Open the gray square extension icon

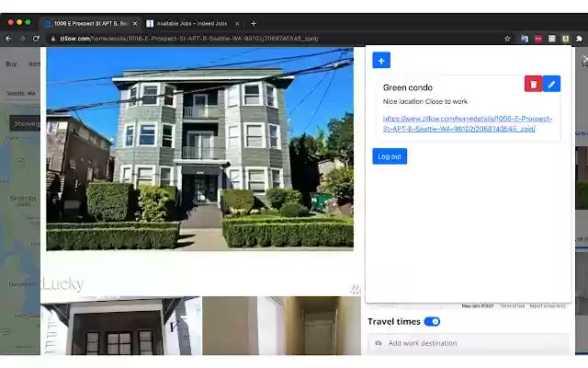pyautogui.click(x=552, y=39)
